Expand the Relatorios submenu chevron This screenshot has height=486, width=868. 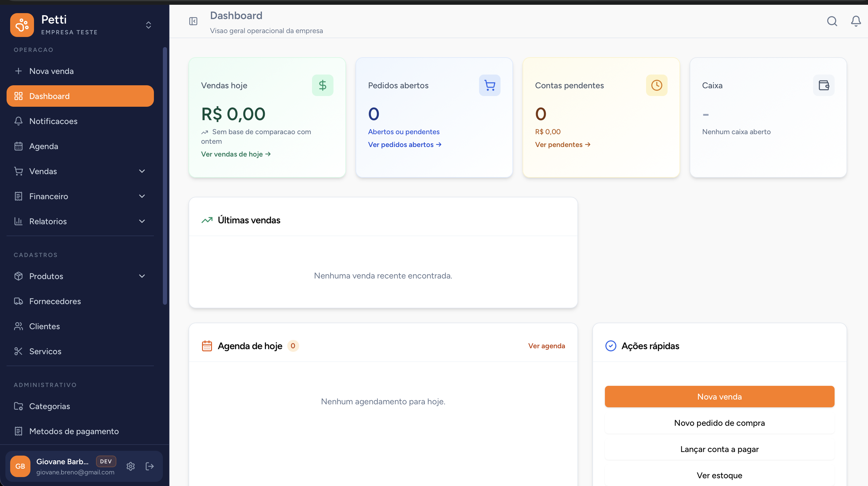[x=142, y=221]
